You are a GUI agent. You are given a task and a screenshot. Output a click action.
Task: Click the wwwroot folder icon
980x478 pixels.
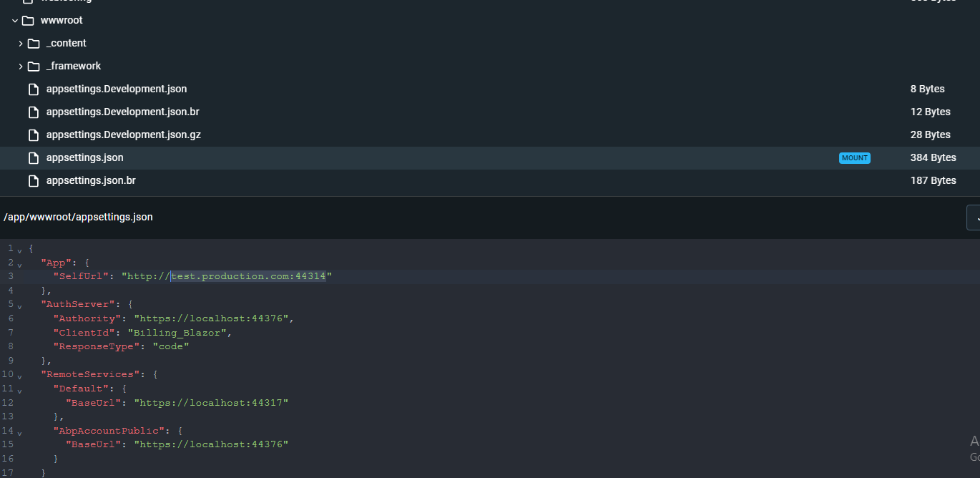(x=28, y=20)
